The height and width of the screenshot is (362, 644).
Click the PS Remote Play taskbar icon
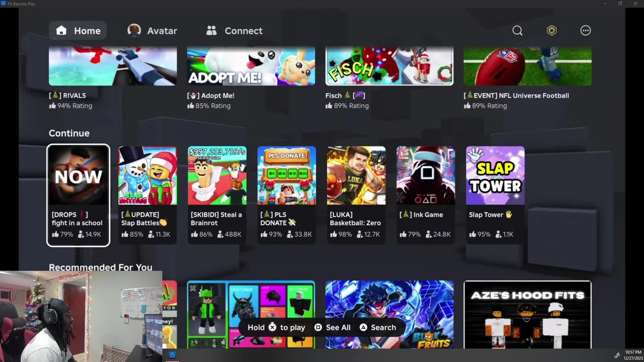pos(172,355)
